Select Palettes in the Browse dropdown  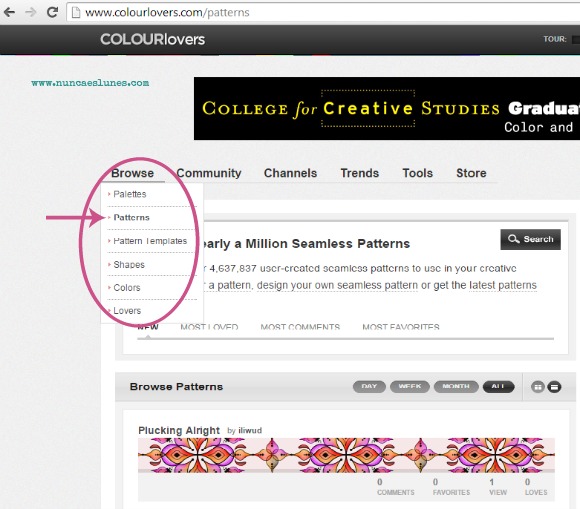(x=130, y=194)
